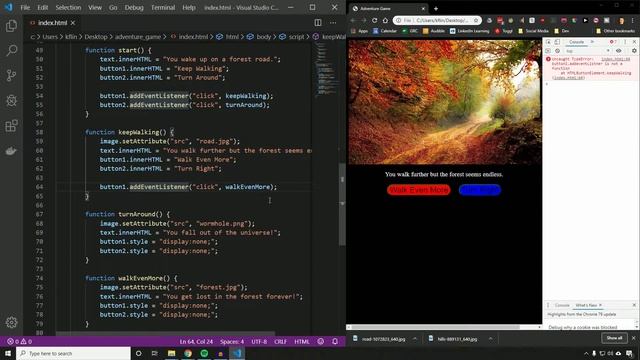Expand more DevTools tabs chevron
This screenshot has height=360, width=640.
click(x=592, y=42)
